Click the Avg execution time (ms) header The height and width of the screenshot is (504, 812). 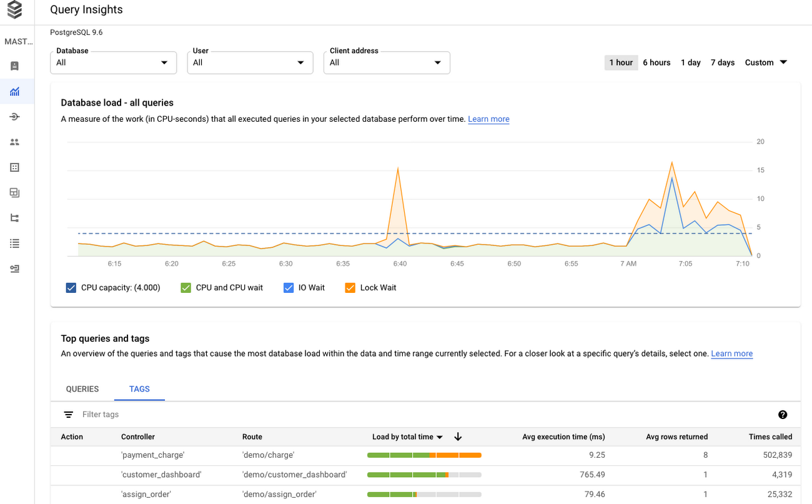click(563, 437)
